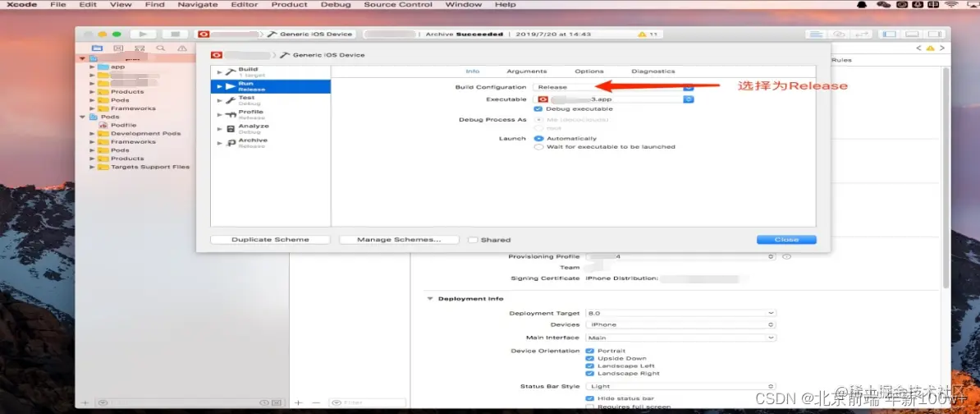
Task: Select Launch Automatically radio button
Action: coord(538,138)
